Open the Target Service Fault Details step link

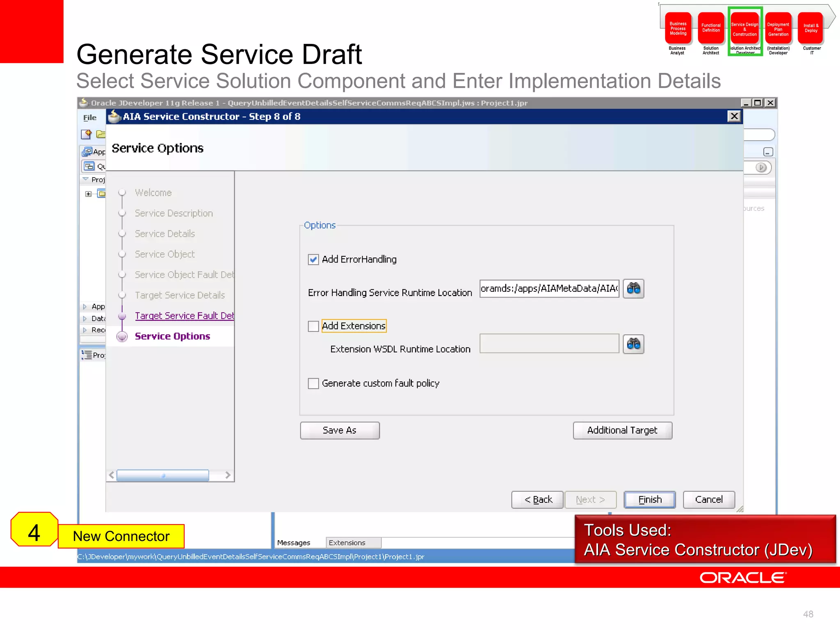pos(185,316)
